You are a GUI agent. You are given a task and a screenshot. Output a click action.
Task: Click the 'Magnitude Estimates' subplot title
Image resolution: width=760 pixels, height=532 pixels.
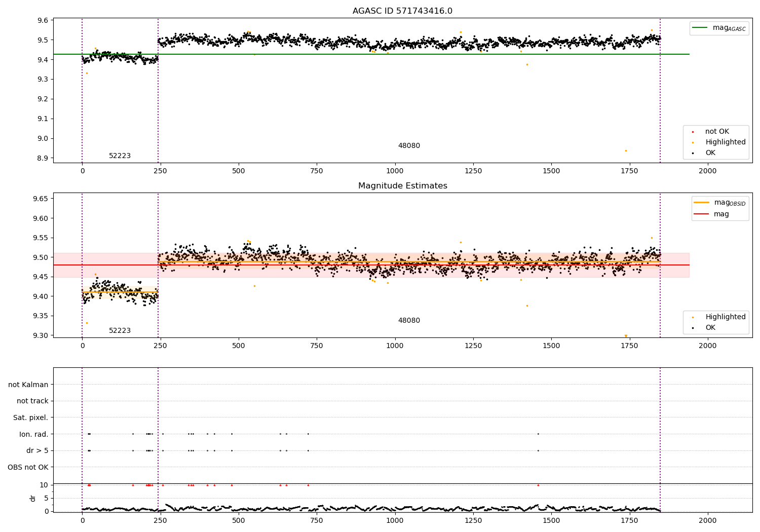pyautogui.click(x=402, y=186)
